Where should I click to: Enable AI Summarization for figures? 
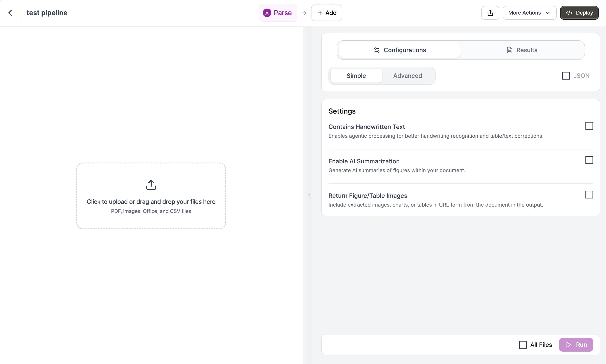pos(589,160)
